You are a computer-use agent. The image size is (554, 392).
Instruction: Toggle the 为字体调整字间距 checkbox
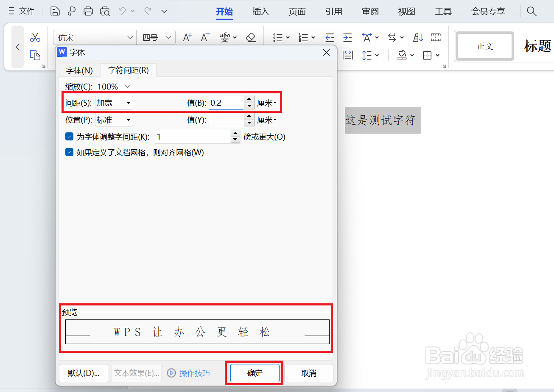69,137
